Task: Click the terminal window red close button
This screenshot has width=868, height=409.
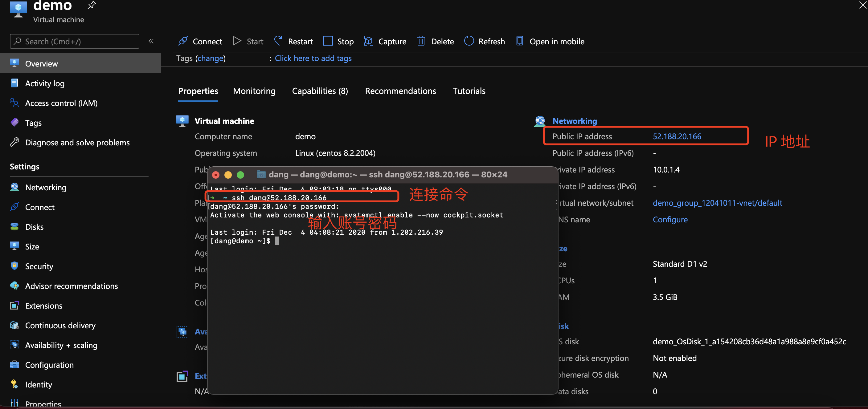Action: 216,175
